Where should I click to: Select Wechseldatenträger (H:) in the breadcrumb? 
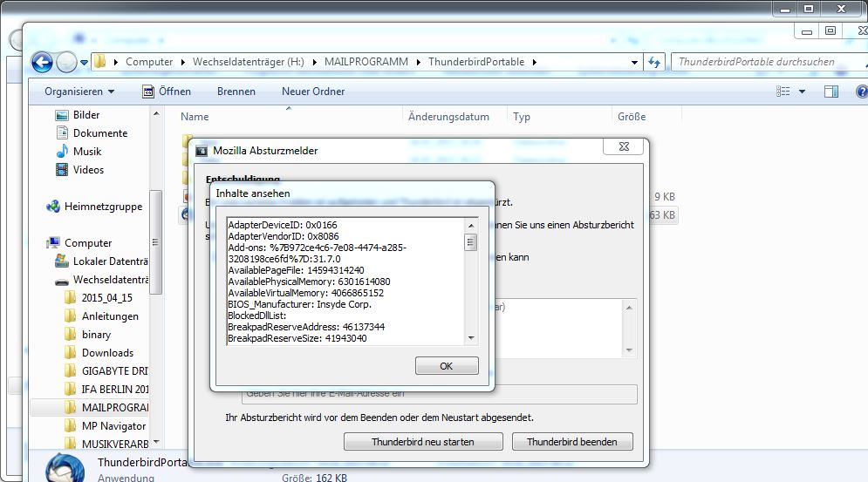tap(249, 62)
